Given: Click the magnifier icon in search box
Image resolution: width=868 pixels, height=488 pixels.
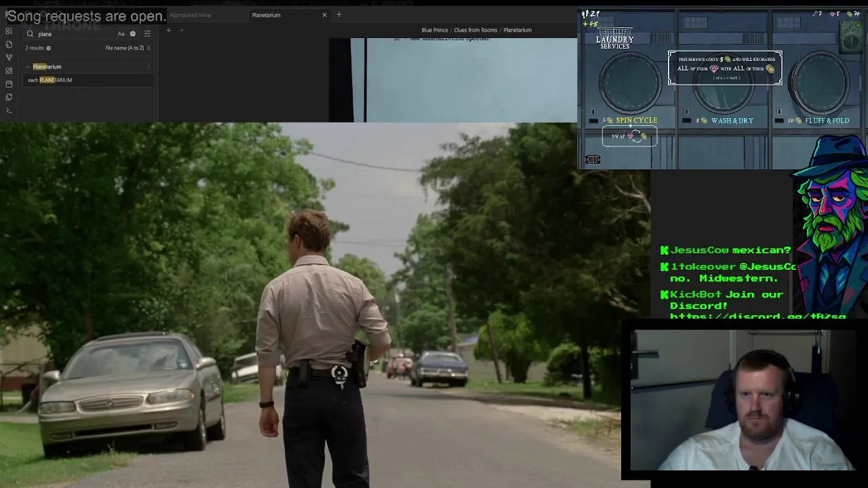Looking at the screenshot, I should (x=30, y=34).
